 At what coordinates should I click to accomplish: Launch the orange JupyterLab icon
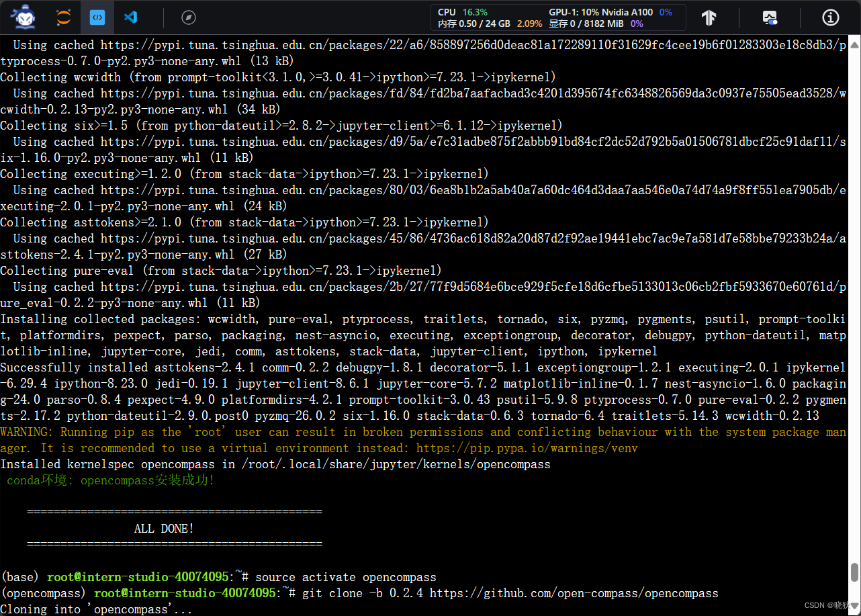point(64,17)
